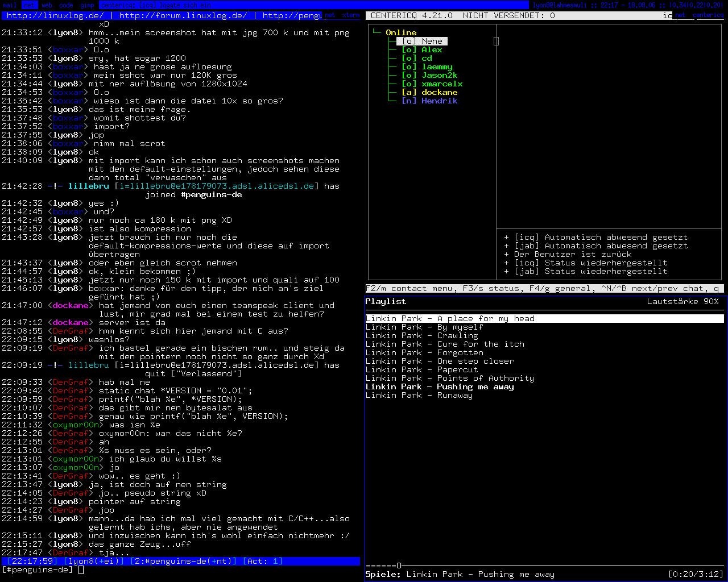The image size is (728, 582).
Task: Select the gimp workspace tag
Action: pos(87,5)
